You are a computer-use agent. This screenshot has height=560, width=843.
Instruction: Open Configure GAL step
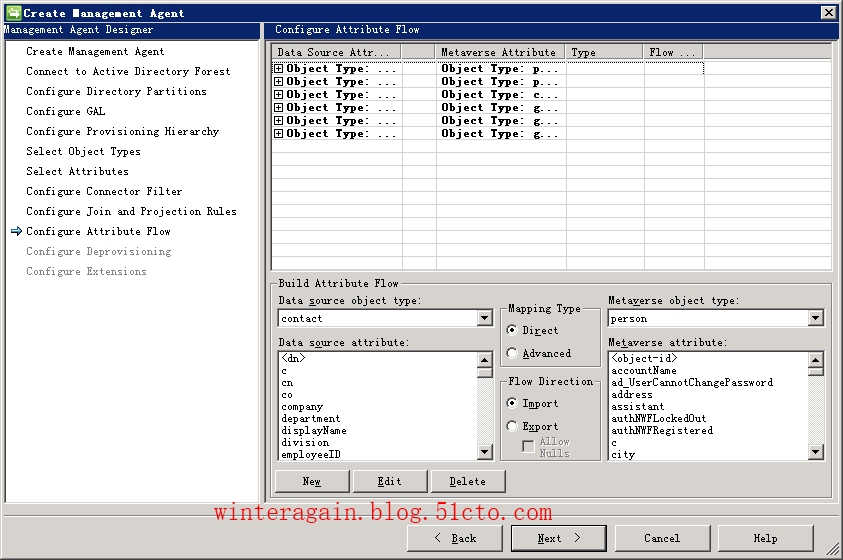(x=66, y=111)
